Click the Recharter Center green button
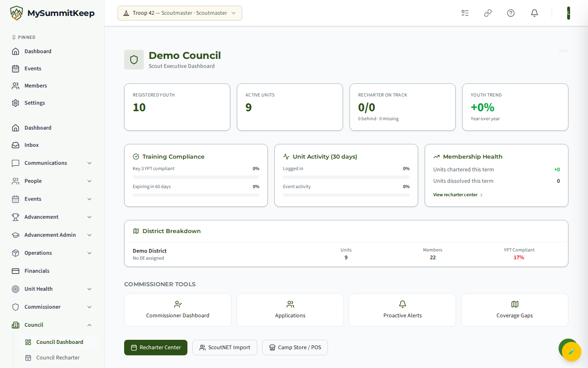This screenshot has width=588, height=368. point(156,348)
